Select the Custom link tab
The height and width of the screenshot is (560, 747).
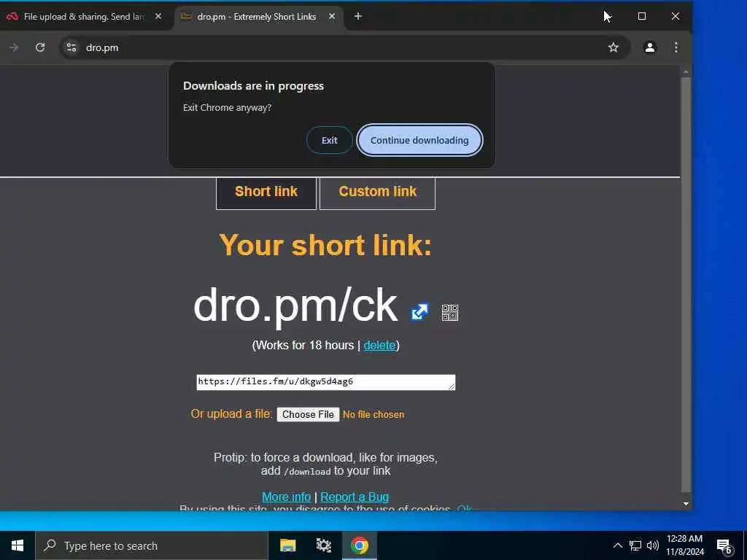tap(377, 192)
